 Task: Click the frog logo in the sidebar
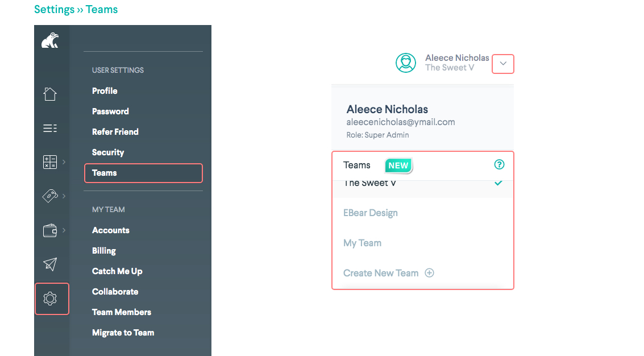click(50, 40)
